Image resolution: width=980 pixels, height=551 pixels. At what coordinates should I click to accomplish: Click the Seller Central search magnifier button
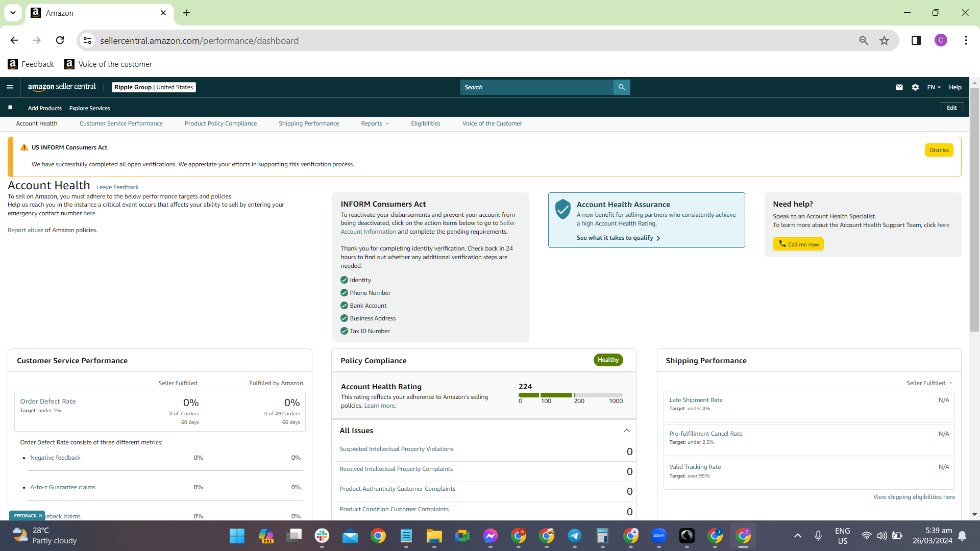(x=622, y=87)
